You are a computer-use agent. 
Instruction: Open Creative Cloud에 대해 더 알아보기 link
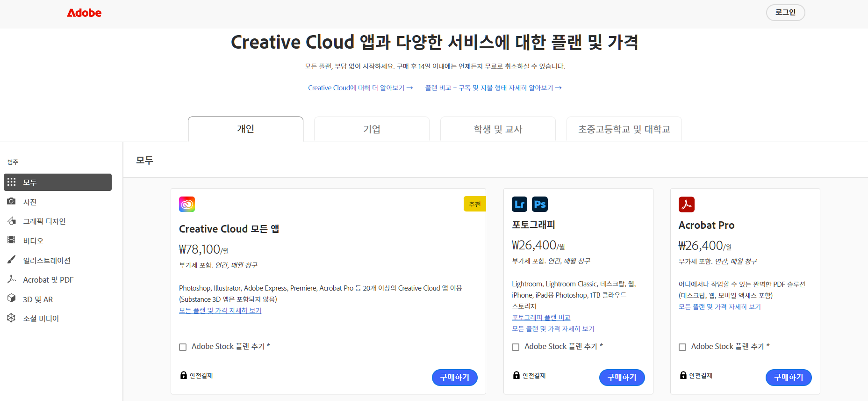tap(360, 87)
